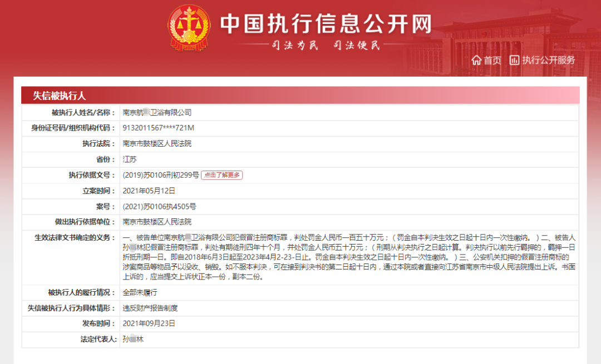Viewport: 601px width, 364px height.
Task: Click the 案号 label
Action: (105, 207)
